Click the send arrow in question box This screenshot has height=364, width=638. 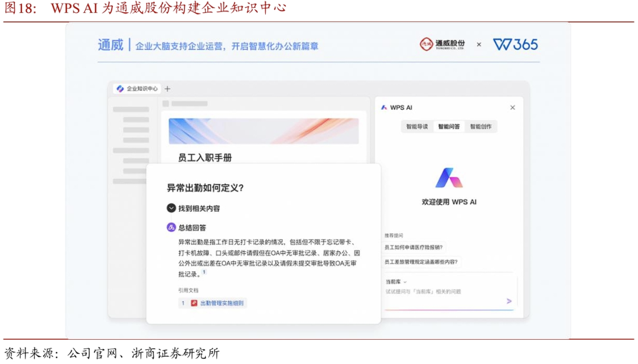click(509, 301)
